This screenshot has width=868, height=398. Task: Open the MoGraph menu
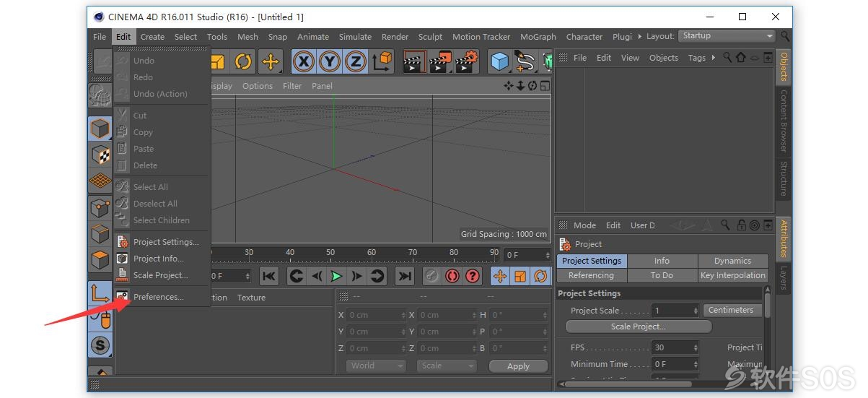click(538, 37)
